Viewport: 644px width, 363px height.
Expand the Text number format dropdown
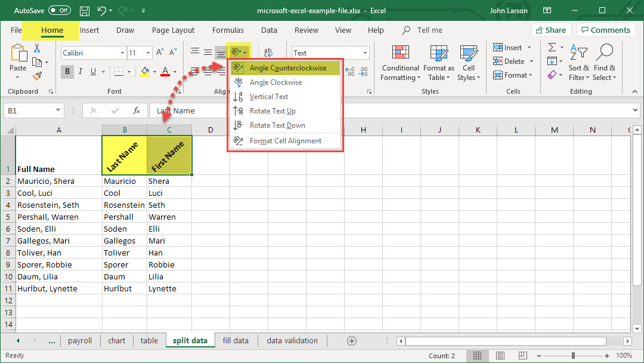click(x=364, y=53)
